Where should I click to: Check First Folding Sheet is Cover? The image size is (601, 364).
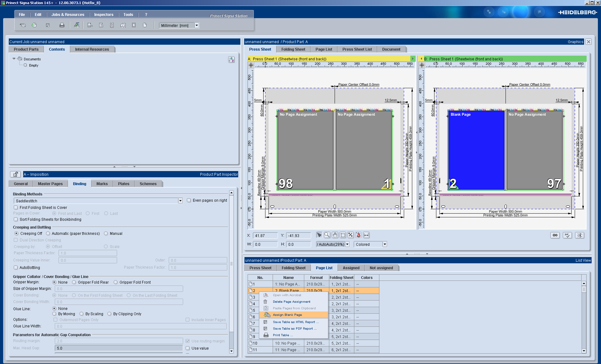point(16,207)
